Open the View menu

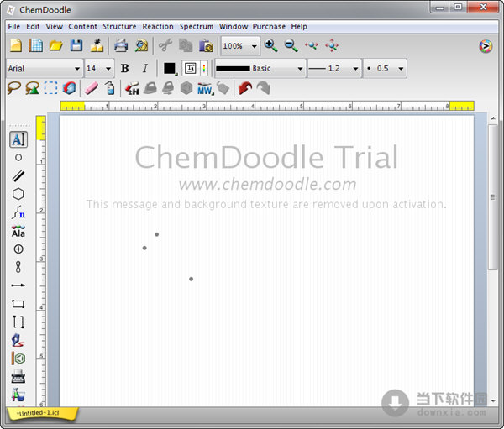(54, 27)
